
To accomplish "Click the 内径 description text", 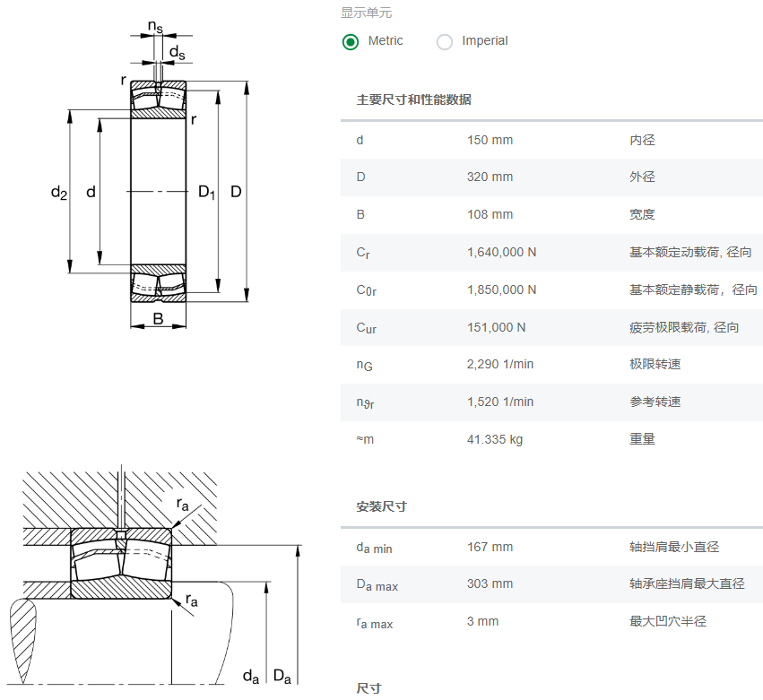I will [x=642, y=140].
